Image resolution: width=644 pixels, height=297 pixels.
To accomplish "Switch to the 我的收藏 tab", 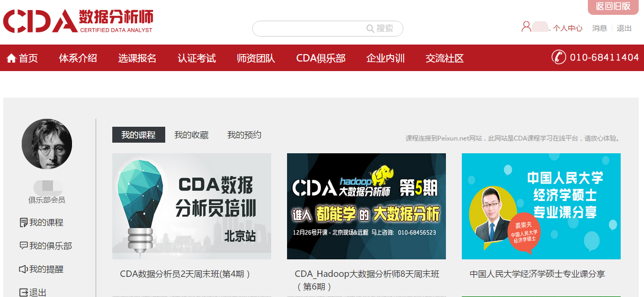I will coord(192,135).
